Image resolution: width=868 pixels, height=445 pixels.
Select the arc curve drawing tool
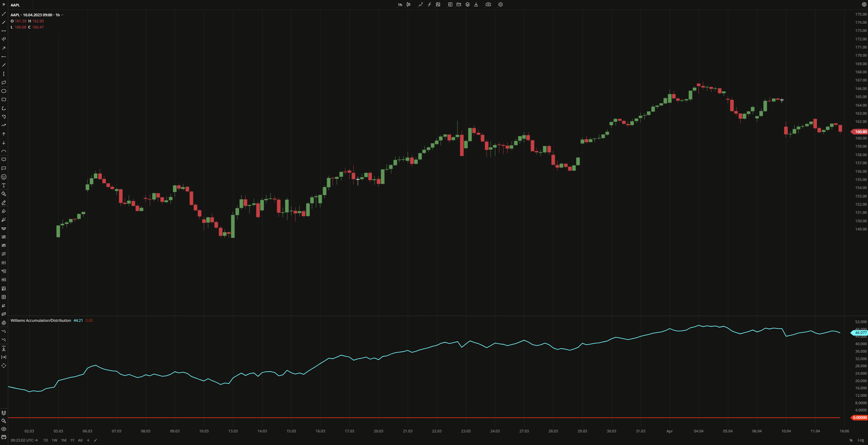click(4, 151)
